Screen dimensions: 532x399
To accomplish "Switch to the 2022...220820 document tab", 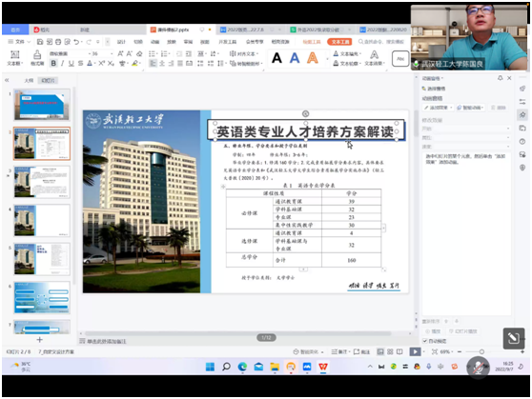I will point(383,30).
